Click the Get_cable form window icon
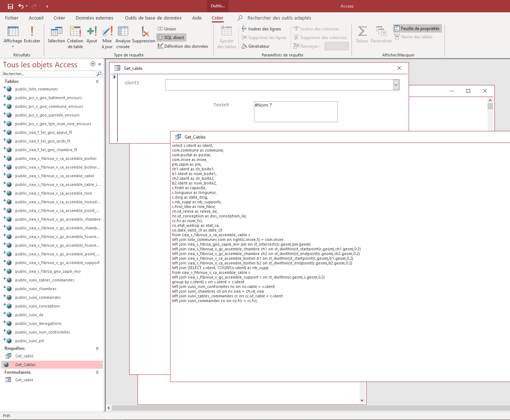Viewport: 510px width, 420px height. pyautogui.click(x=117, y=68)
